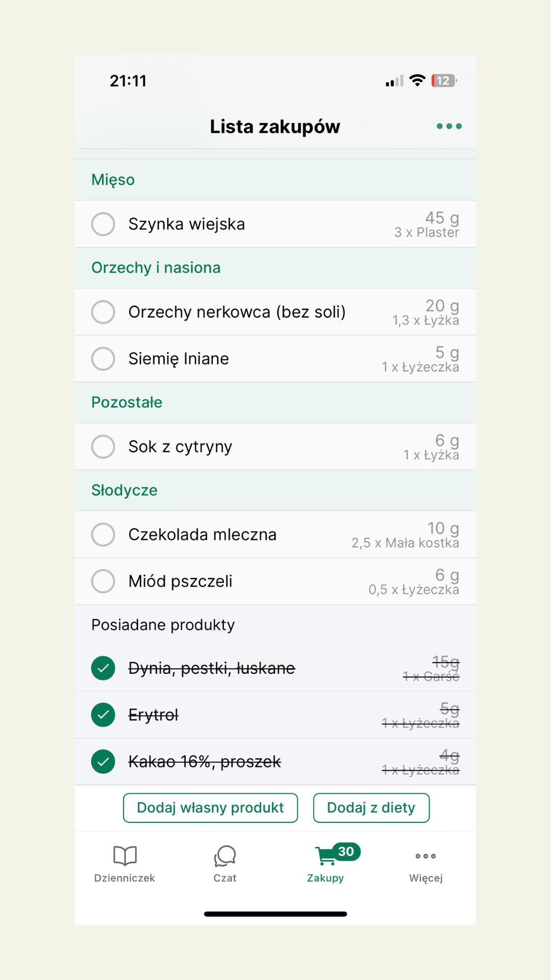Tap the Zakupy shopping cart icon

pos(325,856)
